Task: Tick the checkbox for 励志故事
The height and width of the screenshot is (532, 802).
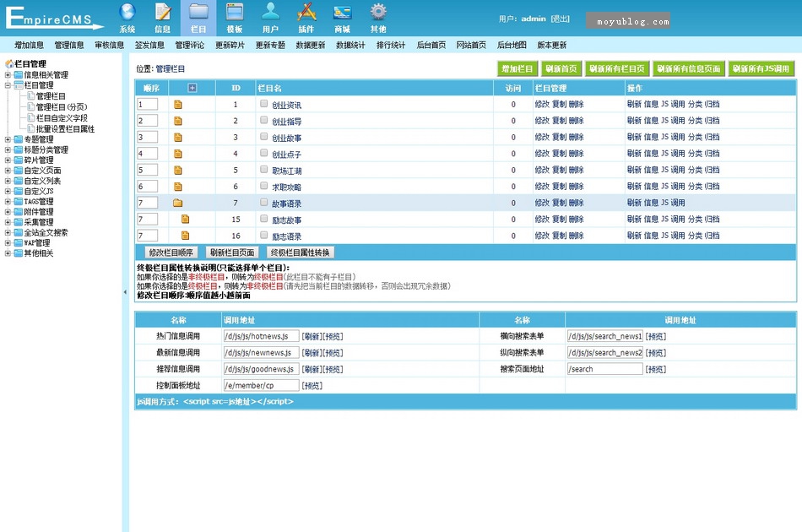Action: (264, 219)
